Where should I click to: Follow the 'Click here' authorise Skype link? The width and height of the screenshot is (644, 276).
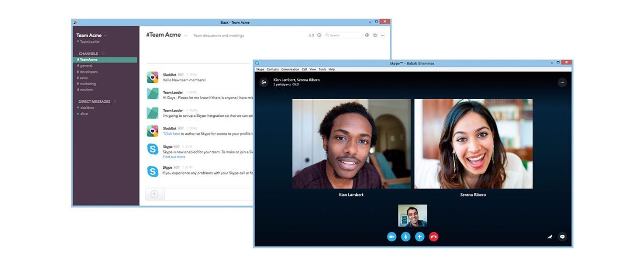tap(172, 134)
